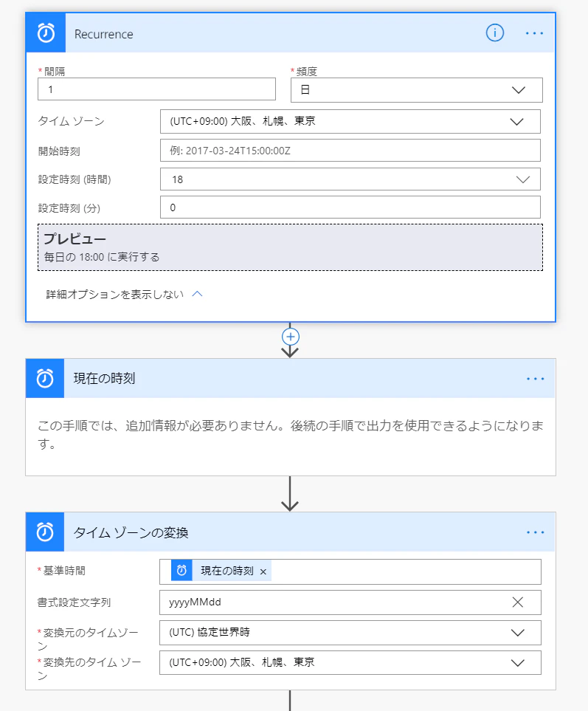Image resolution: width=588 pixels, height=711 pixels.
Task: Click the 設定時刻 (分) input field
Action: point(350,207)
